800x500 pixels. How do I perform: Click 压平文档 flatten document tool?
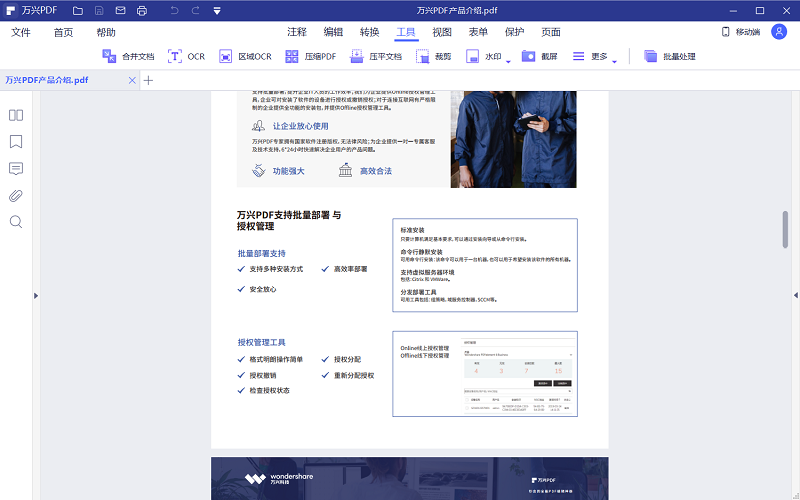pyautogui.click(x=376, y=56)
